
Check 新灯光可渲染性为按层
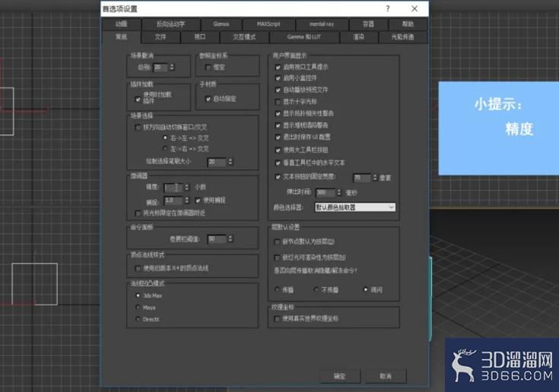tap(277, 257)
